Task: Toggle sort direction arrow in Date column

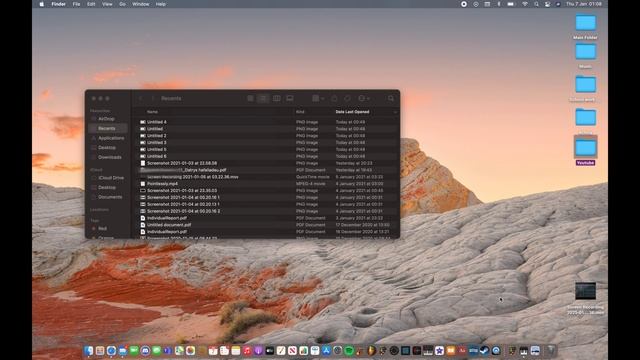Action: tap(395, 112)
